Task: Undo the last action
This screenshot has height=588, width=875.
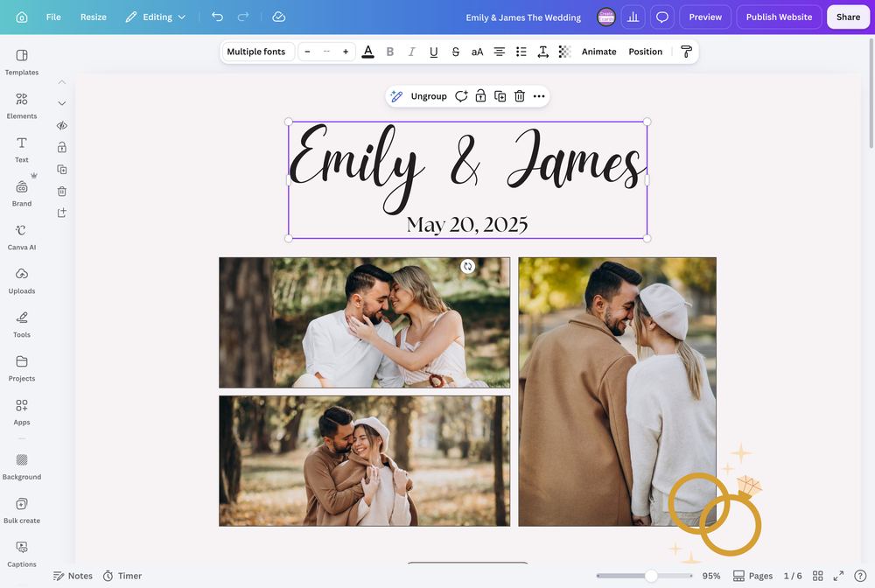Action: [x=217, y=17]
